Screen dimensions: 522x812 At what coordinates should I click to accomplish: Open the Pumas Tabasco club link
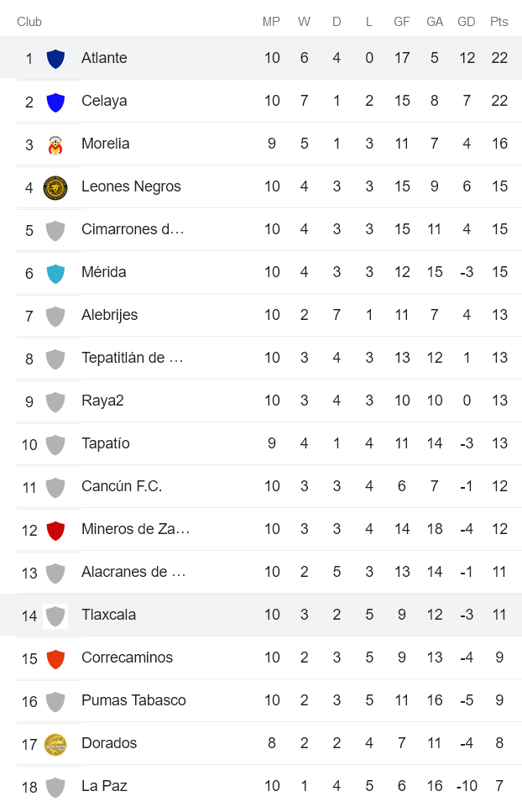point(133,700)
